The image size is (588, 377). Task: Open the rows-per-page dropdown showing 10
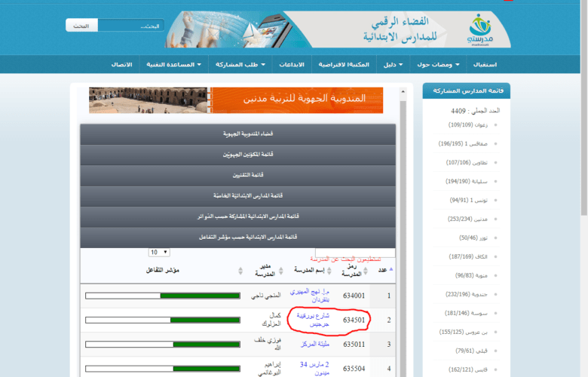[x=159, y=252]
